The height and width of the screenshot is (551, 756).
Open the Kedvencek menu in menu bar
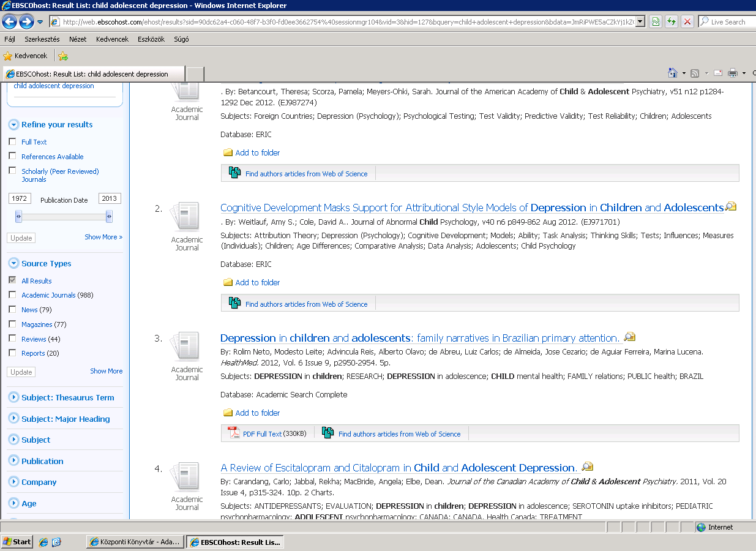tap(112, 39)
